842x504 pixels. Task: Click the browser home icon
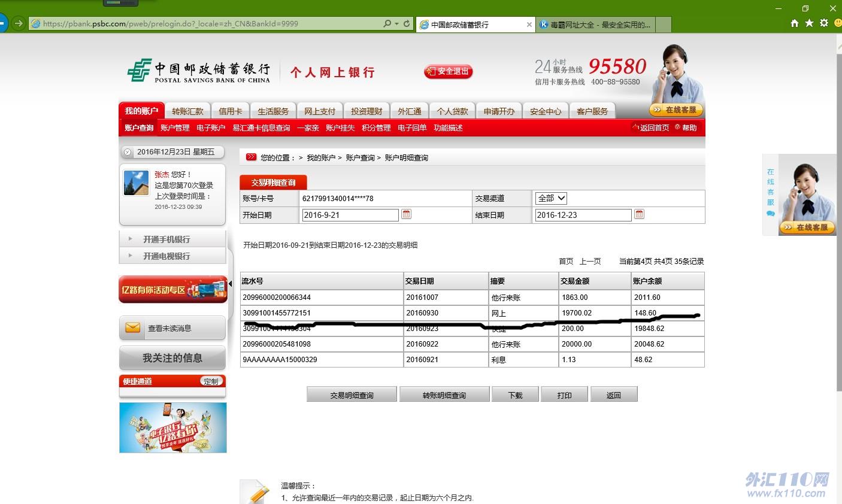click(x=795, y=23)
